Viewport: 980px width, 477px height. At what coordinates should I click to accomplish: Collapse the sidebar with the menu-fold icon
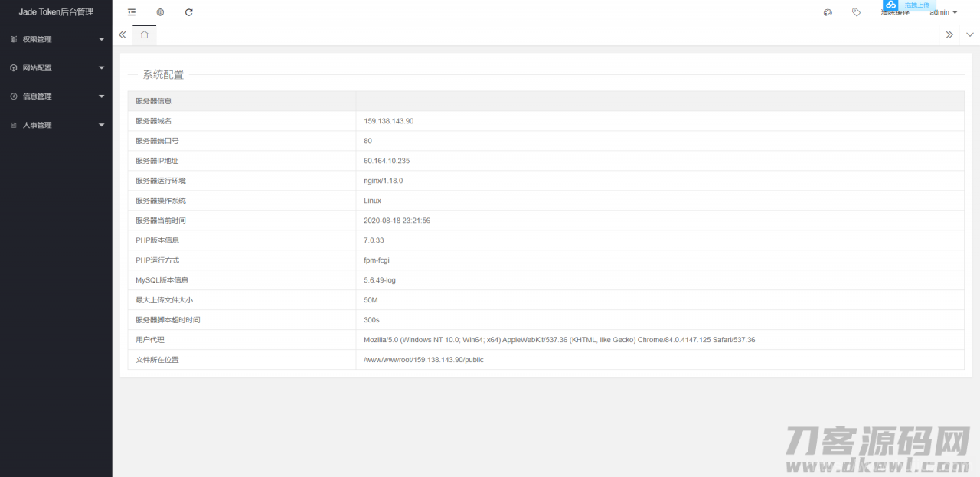[x=132, y=12]
